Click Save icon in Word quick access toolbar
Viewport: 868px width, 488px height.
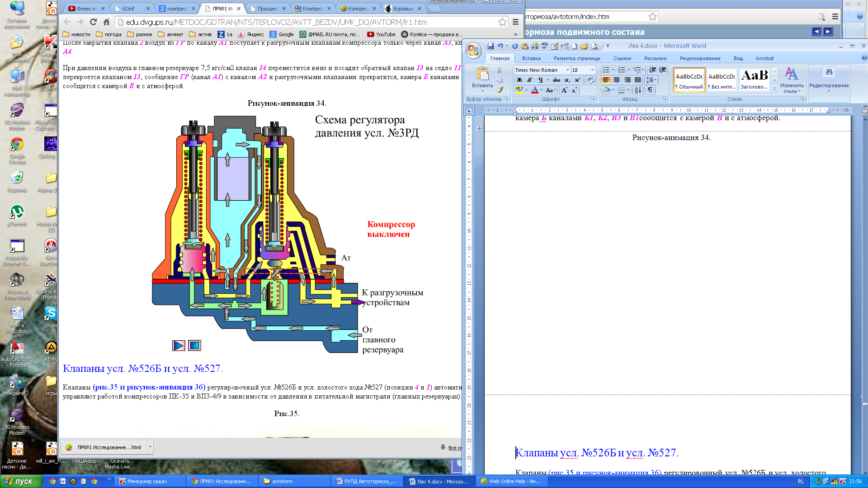click(x=491, y=46)
